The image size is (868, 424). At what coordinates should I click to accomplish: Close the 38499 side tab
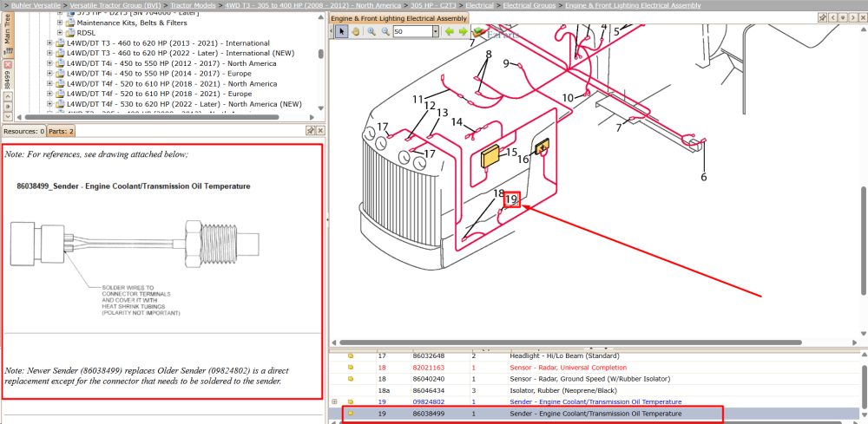click(8, 65)
